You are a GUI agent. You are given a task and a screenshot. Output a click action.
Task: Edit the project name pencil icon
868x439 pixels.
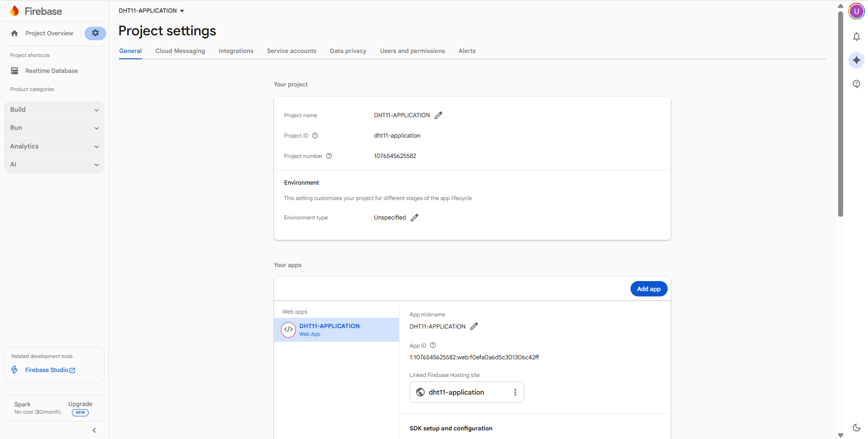(x=438, y=115)
